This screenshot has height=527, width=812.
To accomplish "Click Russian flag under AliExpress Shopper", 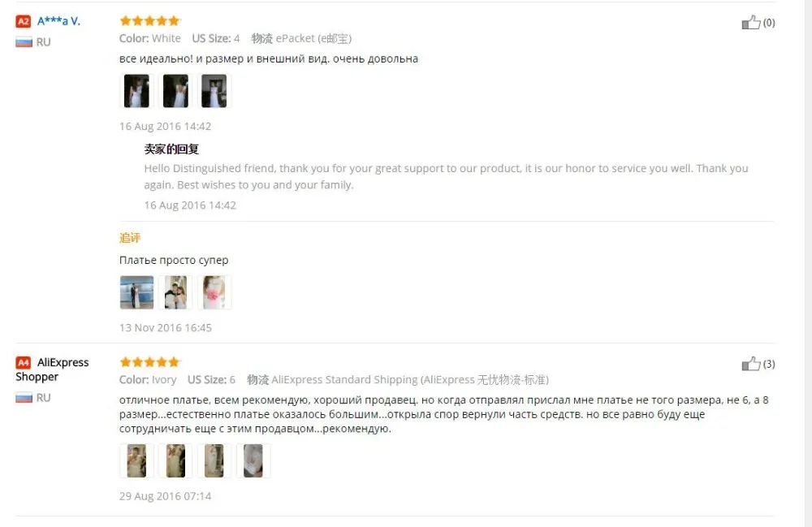I will pos(24,398).
